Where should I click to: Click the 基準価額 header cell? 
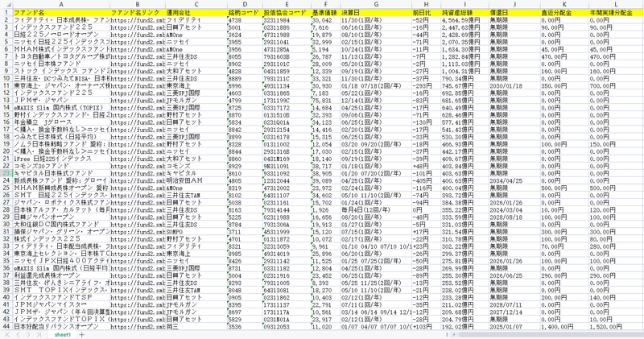(x=325, y=12)
